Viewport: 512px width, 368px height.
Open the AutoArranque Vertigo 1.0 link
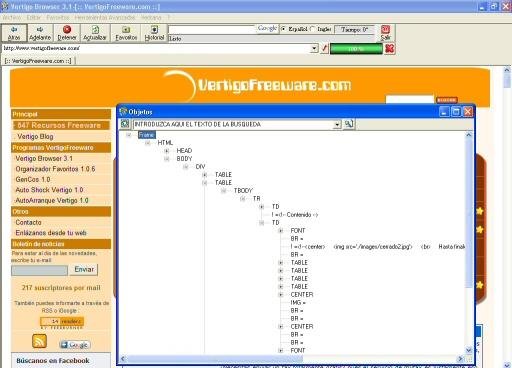click(52, 200)
